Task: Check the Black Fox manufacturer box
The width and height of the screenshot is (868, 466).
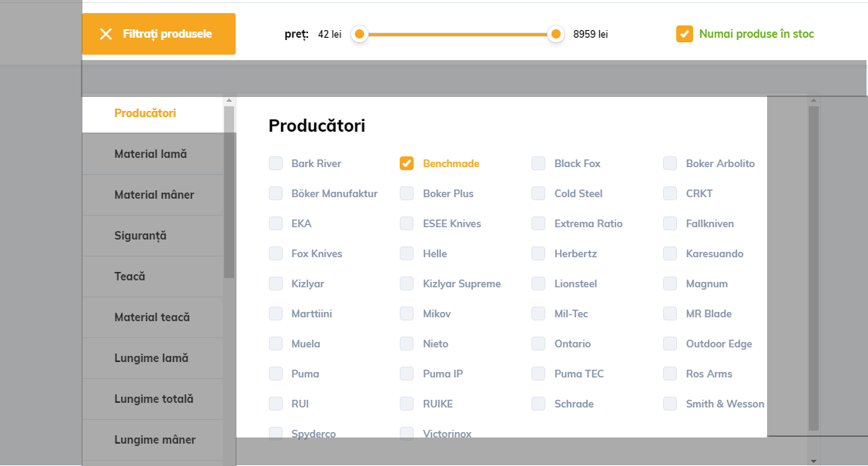Action: (x=538, y=163)
